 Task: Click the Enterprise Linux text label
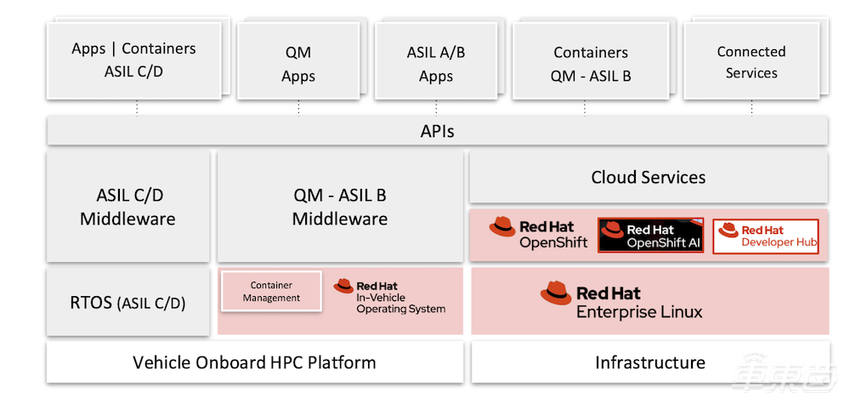pos(639,312)
